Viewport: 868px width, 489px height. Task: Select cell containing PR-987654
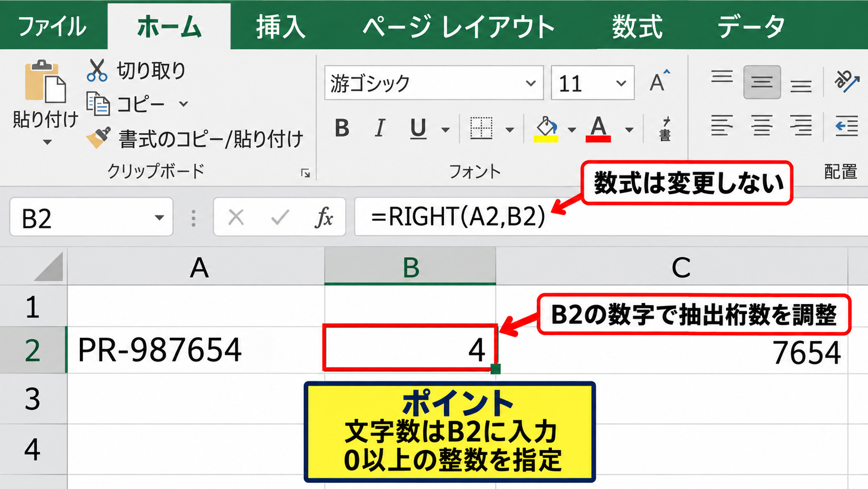tap(196, 350)
